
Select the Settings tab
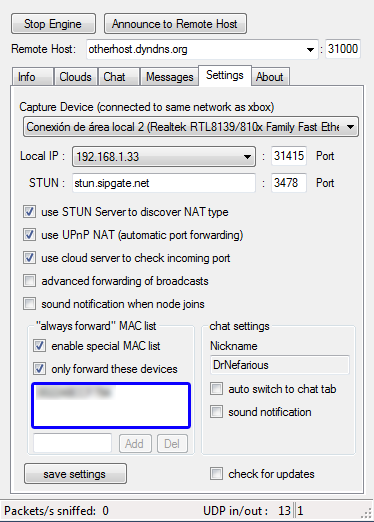(x=225, y=75)
